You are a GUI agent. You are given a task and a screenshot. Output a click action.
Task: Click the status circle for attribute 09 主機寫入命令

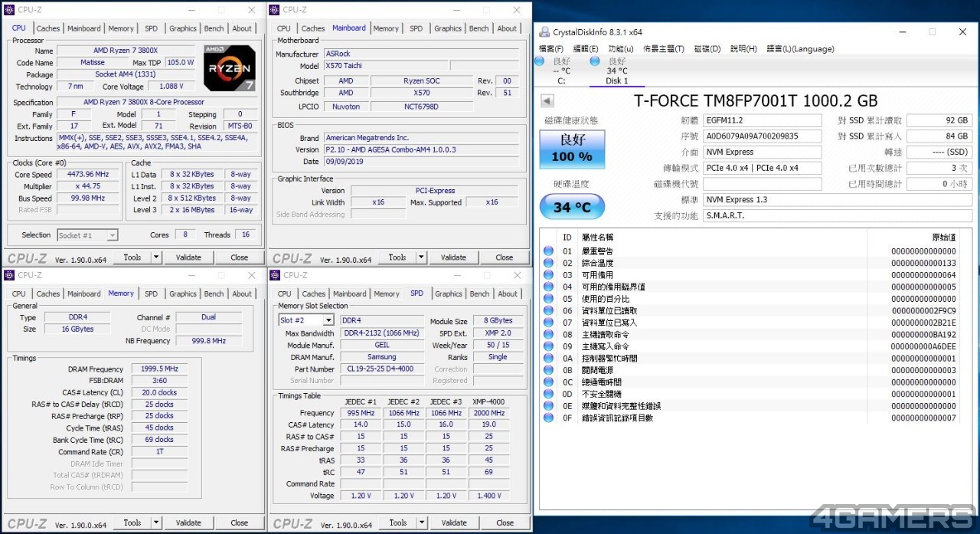(548, 346)
